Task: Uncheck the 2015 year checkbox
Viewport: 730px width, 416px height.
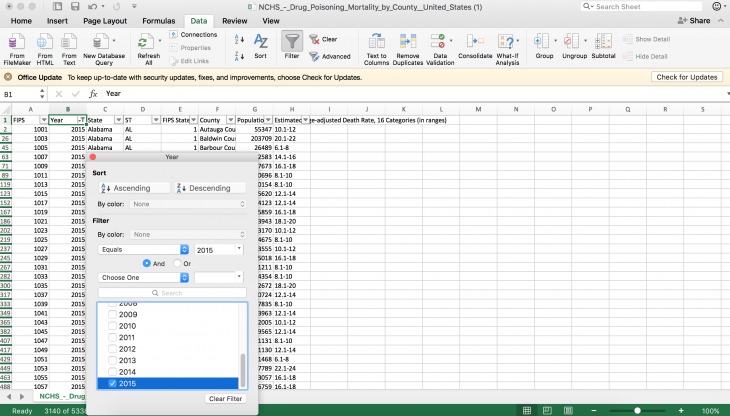Action: [x=113, y=383]
